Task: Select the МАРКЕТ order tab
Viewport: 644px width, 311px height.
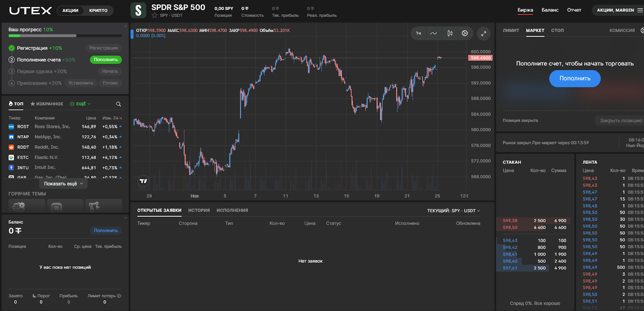Action: pyautogui.click(x=535, y=31)
